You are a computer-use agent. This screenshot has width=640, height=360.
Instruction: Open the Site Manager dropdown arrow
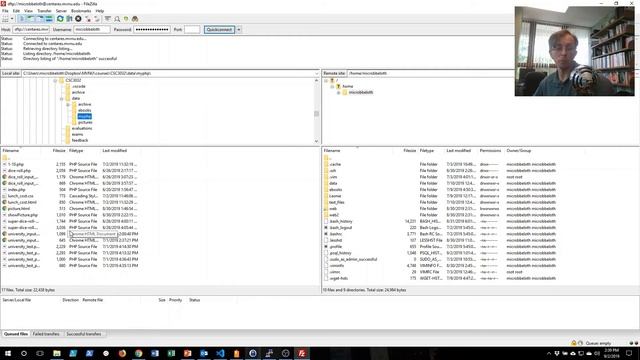pos(12,19)
